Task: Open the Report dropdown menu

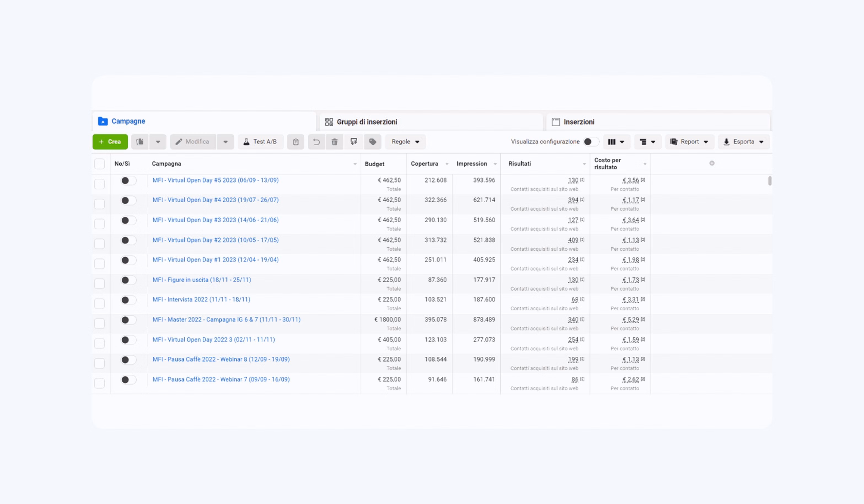Action: [x=689, y=142]
